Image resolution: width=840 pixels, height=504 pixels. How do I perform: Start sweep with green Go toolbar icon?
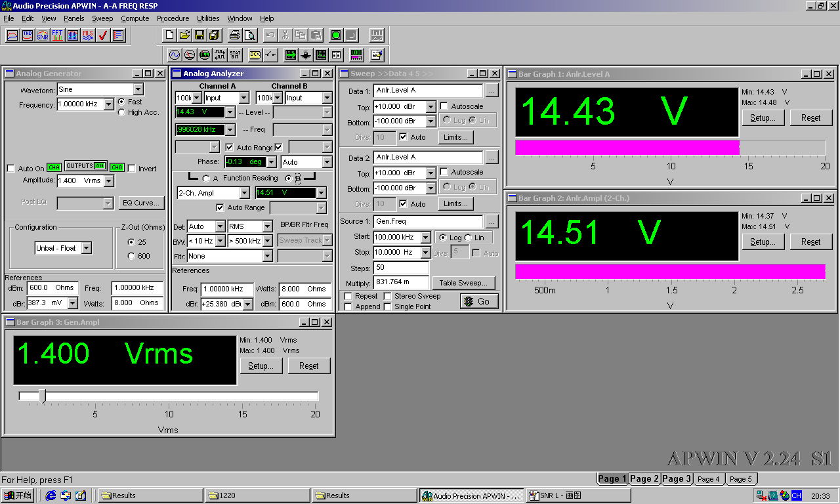335,35
